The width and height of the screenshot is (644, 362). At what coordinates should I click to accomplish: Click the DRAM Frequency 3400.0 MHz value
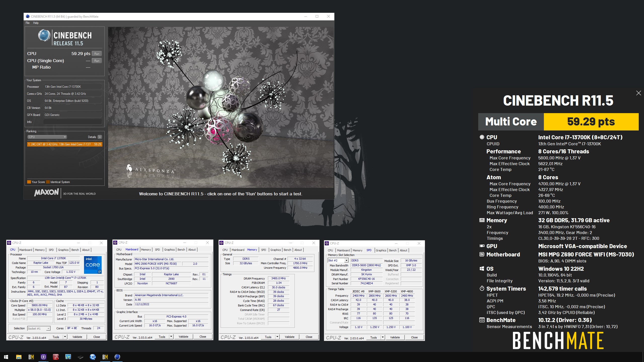278,278
